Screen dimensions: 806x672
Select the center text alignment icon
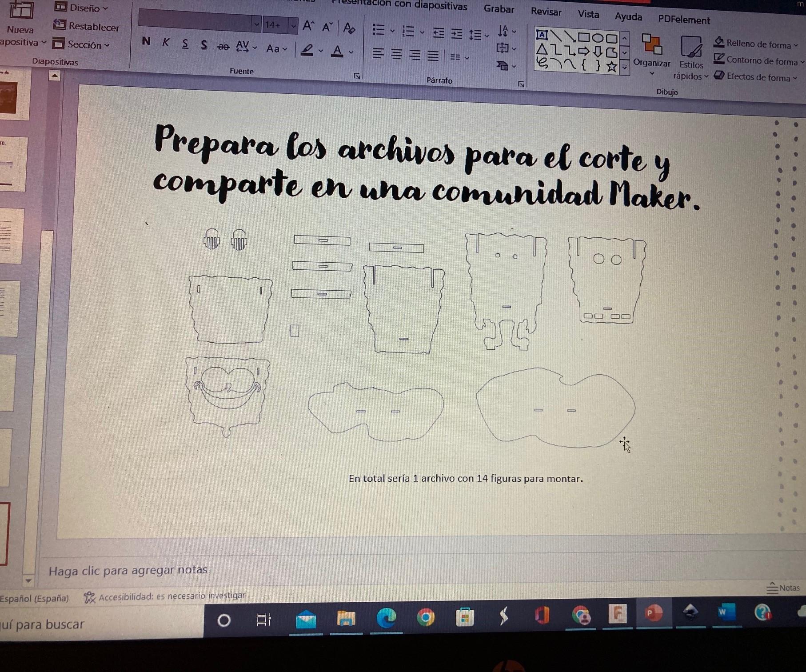click(396, 54)
